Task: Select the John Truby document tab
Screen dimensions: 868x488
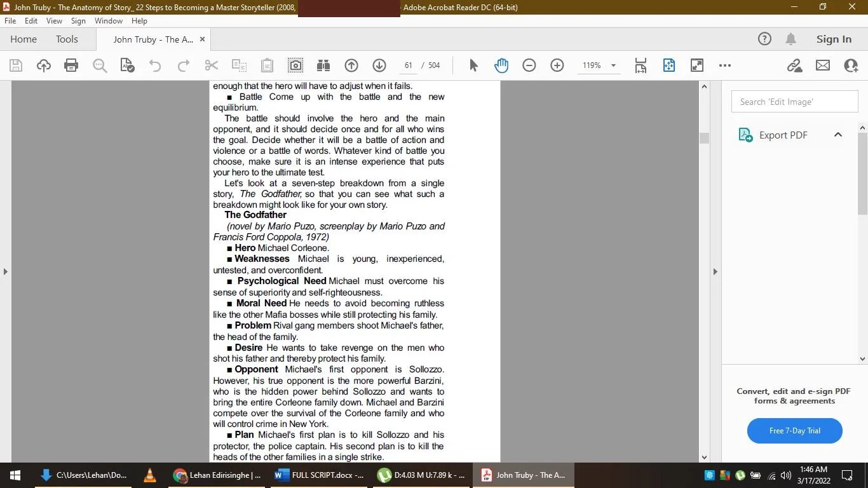Action: coord(153,39)
